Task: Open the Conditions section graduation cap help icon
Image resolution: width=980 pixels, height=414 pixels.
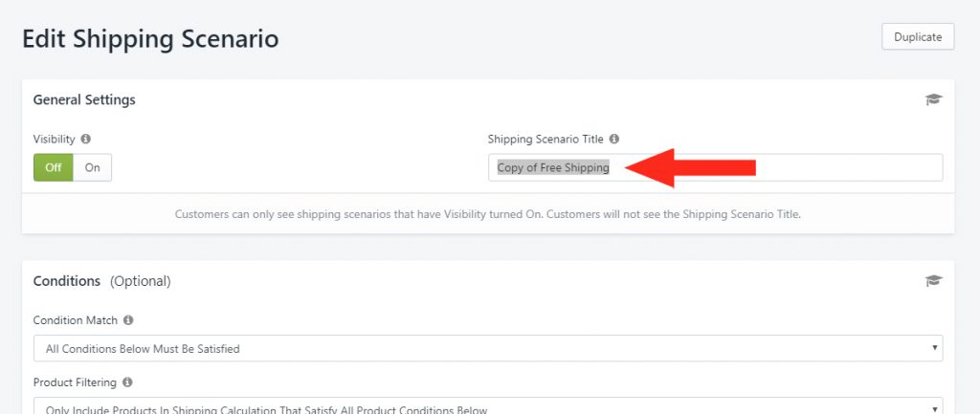Action: point(933,281)
